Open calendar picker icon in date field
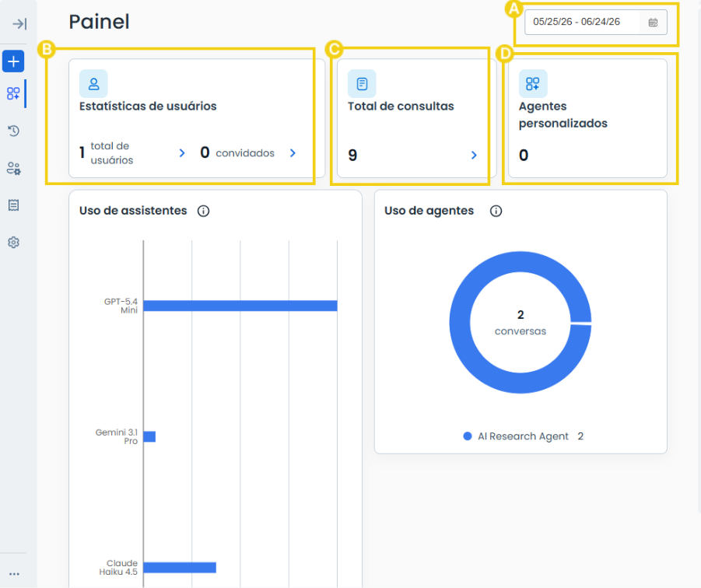Screen dimensions: 701x588 pos(654,23)
